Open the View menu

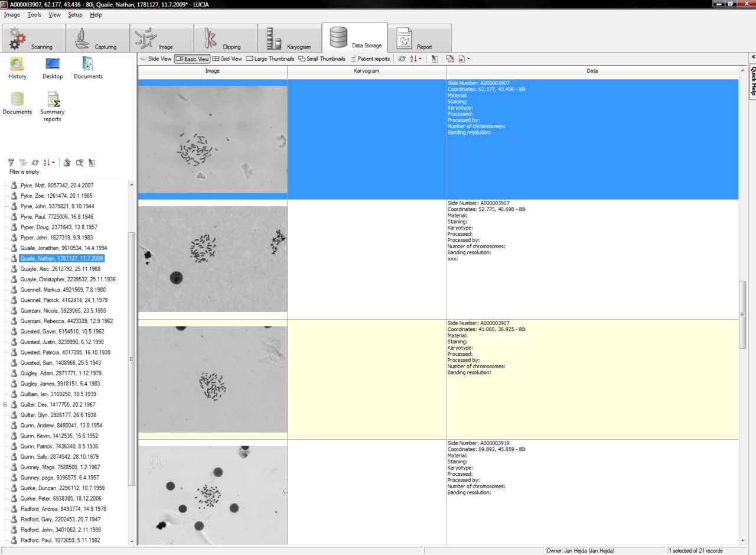point(55,15)
